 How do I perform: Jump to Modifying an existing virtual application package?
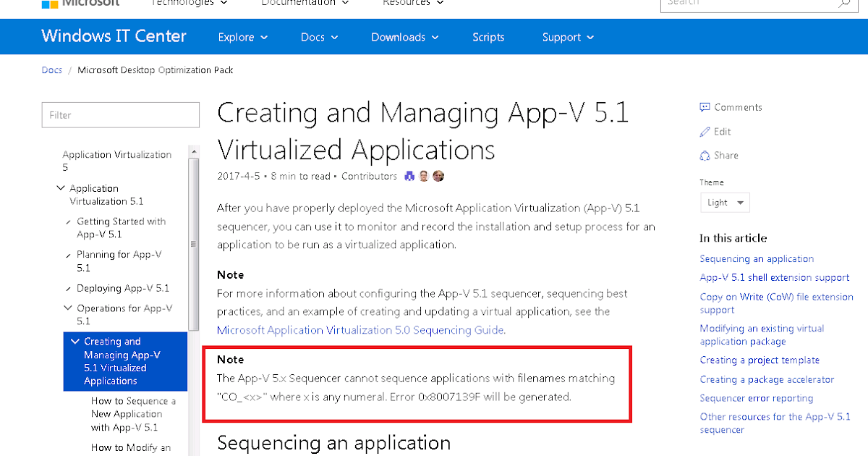tap(762, 335)
